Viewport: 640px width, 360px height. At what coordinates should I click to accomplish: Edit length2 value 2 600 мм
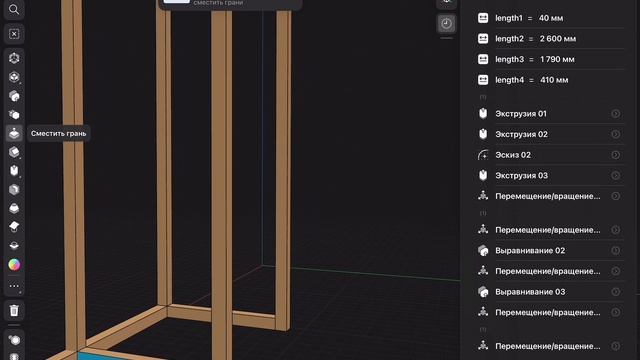pyautogui.click(x=558, y=39)
